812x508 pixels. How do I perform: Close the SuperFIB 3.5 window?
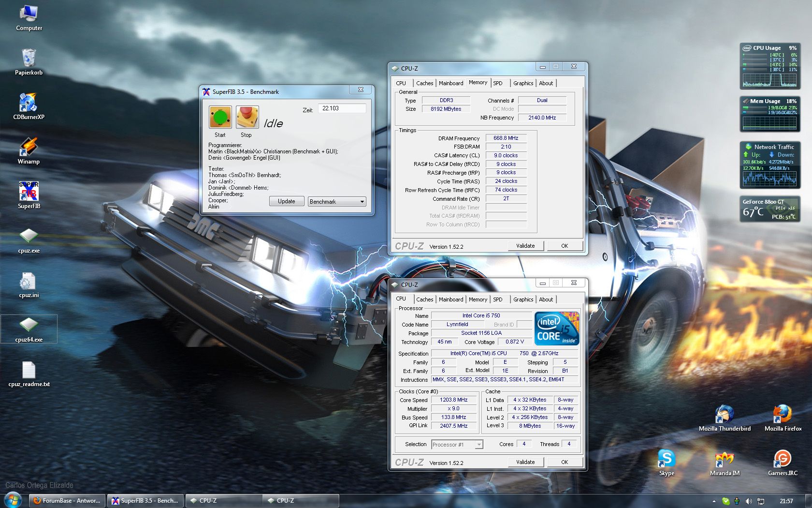361,90
